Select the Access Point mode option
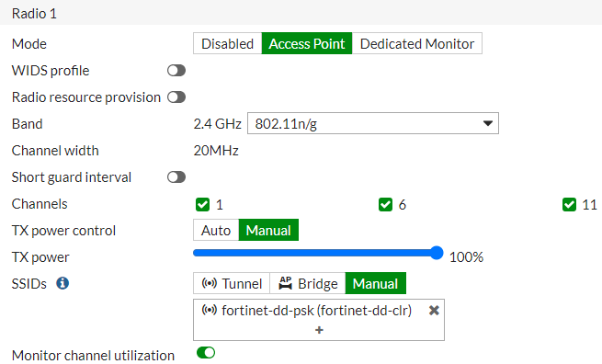The height and width of the screenshot is (364, 602). coord(307,44)
